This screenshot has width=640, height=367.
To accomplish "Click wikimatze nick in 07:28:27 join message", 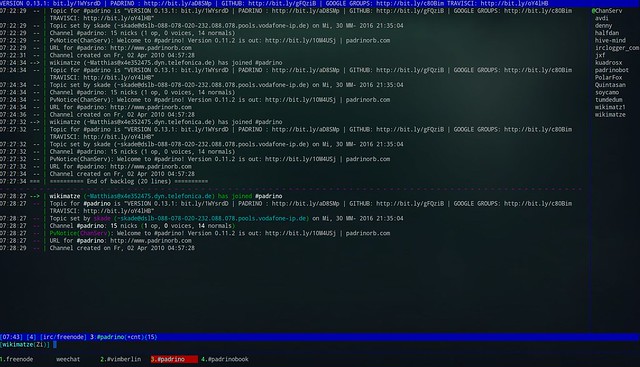I will click(65, 196).
